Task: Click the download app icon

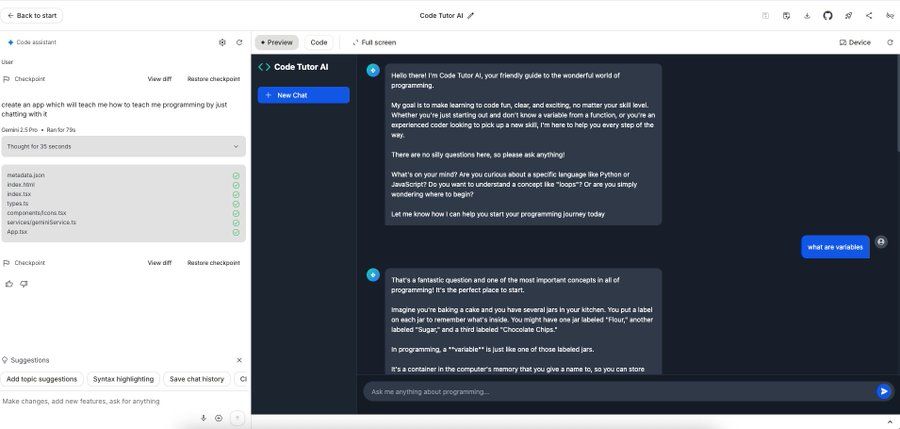Action: tap(807, 15)
